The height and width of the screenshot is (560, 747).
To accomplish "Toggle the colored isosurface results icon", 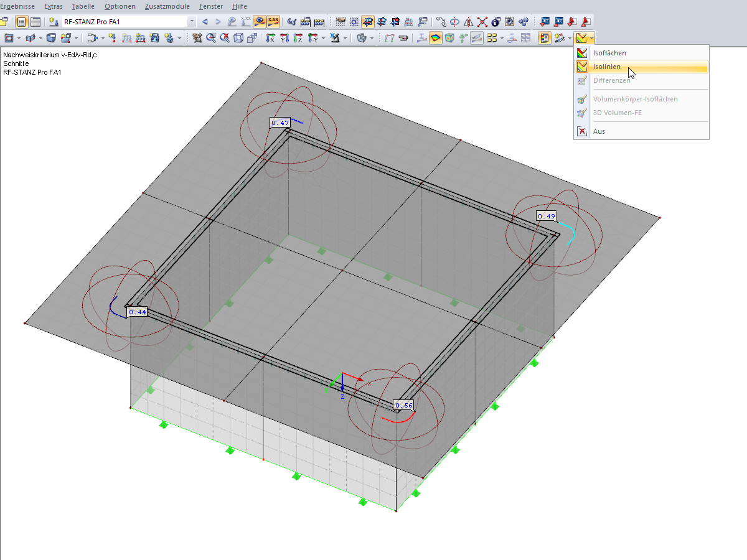I will click(435, 38).
